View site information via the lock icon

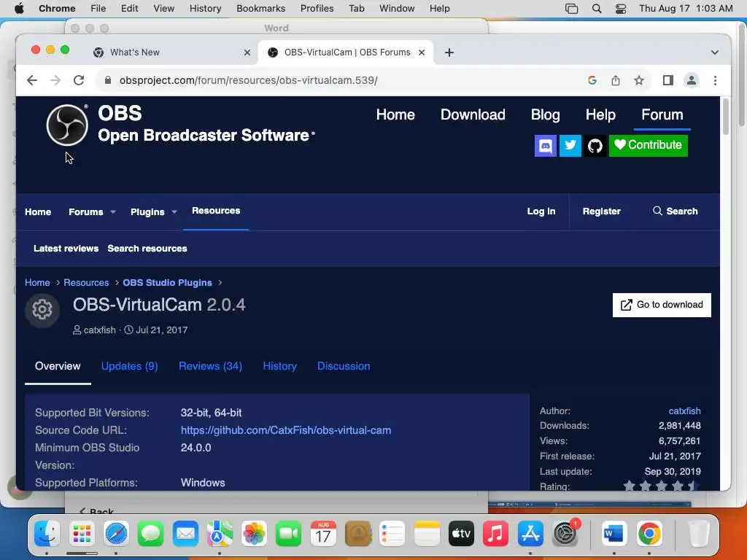(108, 80)
